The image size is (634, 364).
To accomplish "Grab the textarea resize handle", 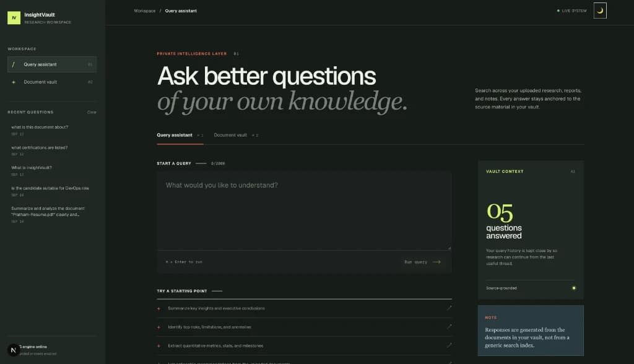I will [449, 248].
